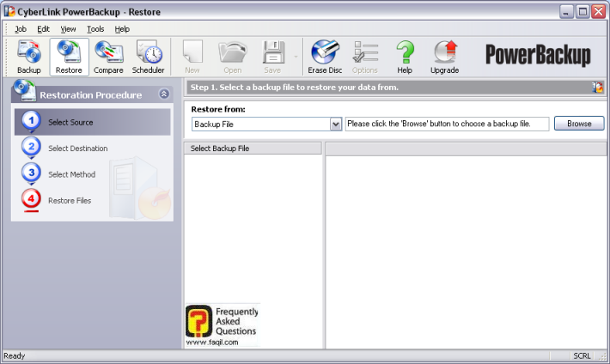This screenshot has height=364, width=610.
Task: Open the Compare tool
Action: pos(108,58)
